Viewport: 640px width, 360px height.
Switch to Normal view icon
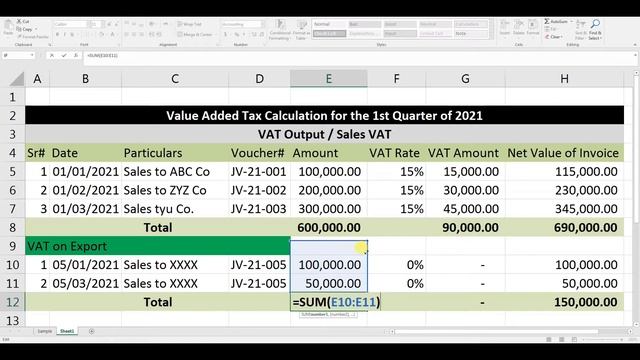(549, 339)
